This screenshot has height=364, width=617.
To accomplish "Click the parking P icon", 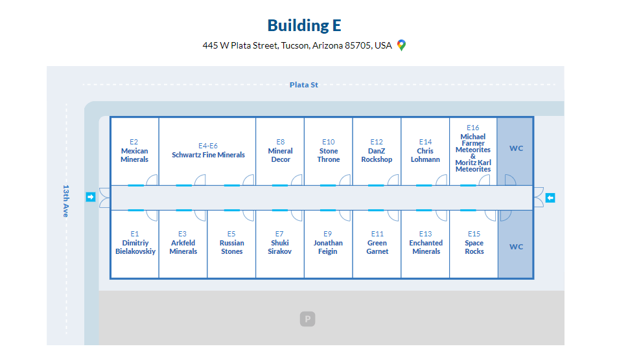I will tap(308, 319).
